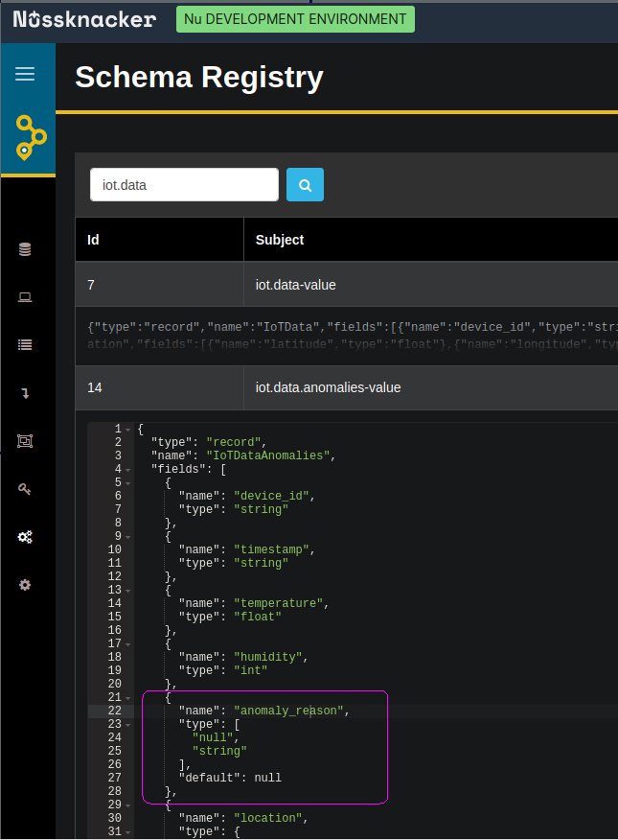
Task: Click the single gear settings icon
Action: pyautogui.click(x=25, y=585)
